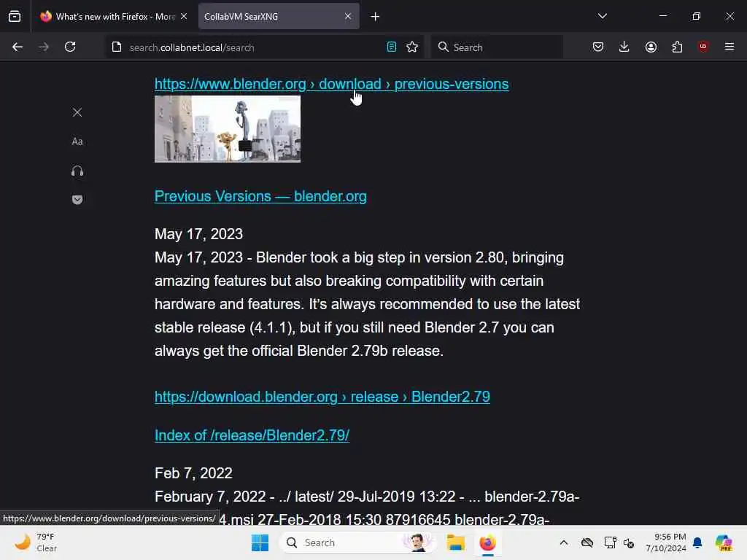The width and height of the screenshot is (747, 560).
Task: Go forward one page
Action: click(44, 47)
